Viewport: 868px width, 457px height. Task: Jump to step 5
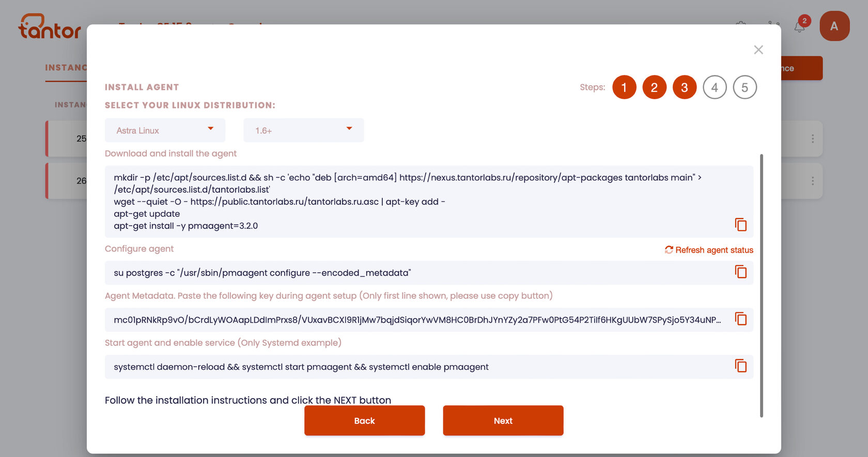[x=745, y=87]
